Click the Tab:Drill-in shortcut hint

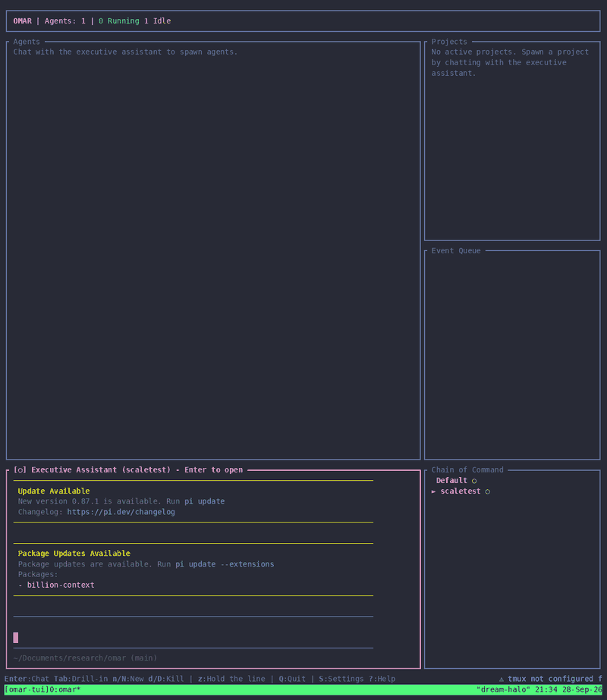81,679
